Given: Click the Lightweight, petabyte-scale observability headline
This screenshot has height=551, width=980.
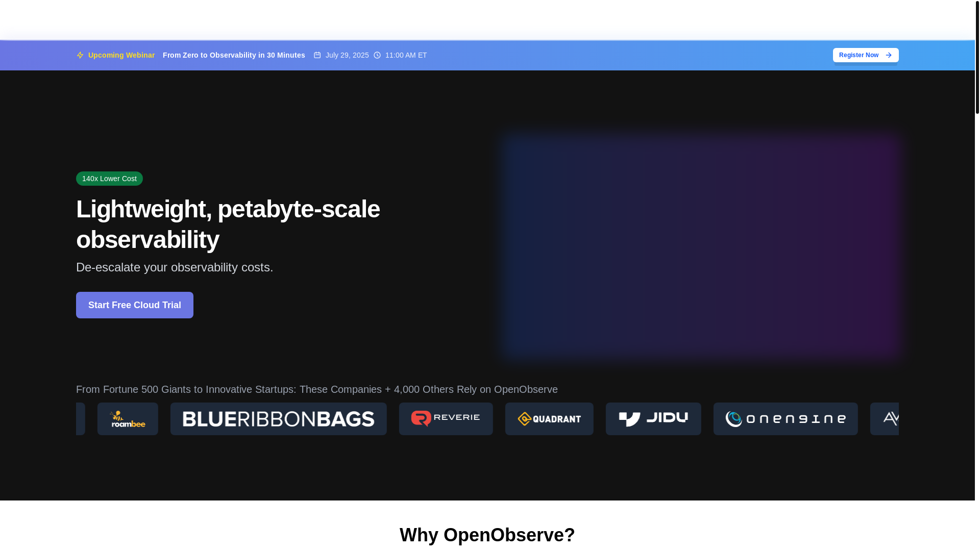Looking at the screenshot, I should (228, 224).
